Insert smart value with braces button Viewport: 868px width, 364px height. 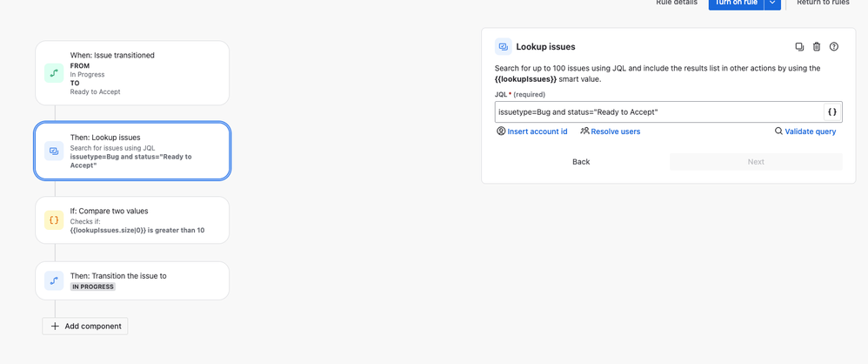832,112
